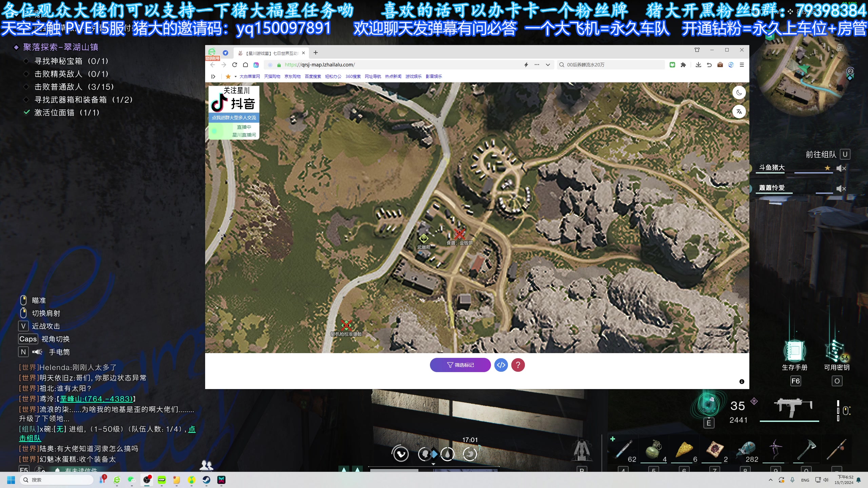Select the 食谱: 金钱饼 marker on the map
Viewport: 868px width, 488px height.
pos(459,233)
